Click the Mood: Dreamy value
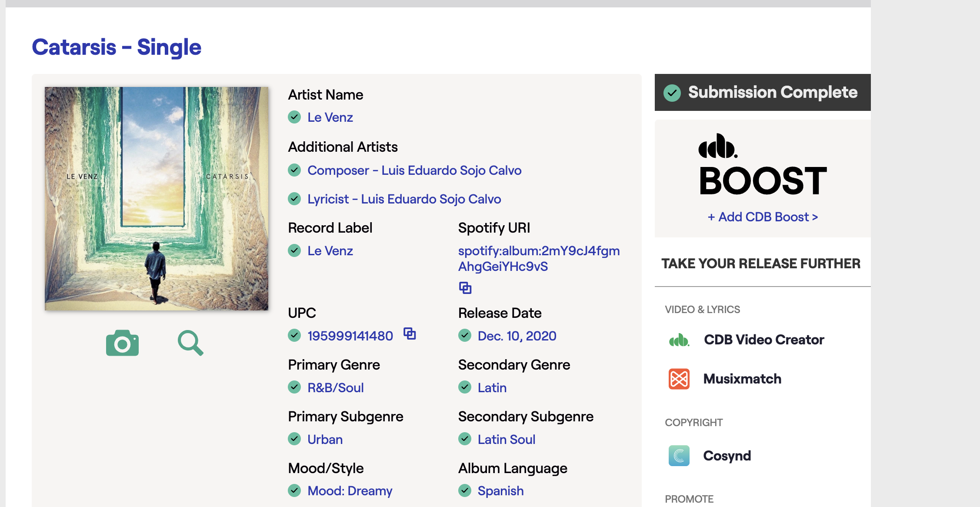This screenshot has height=507, width=980. (350, 491)
